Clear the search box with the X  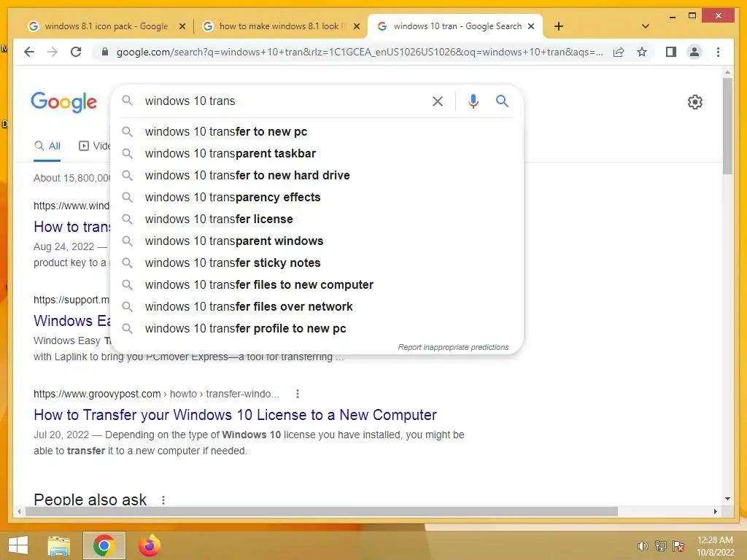(x=438, y=101)
